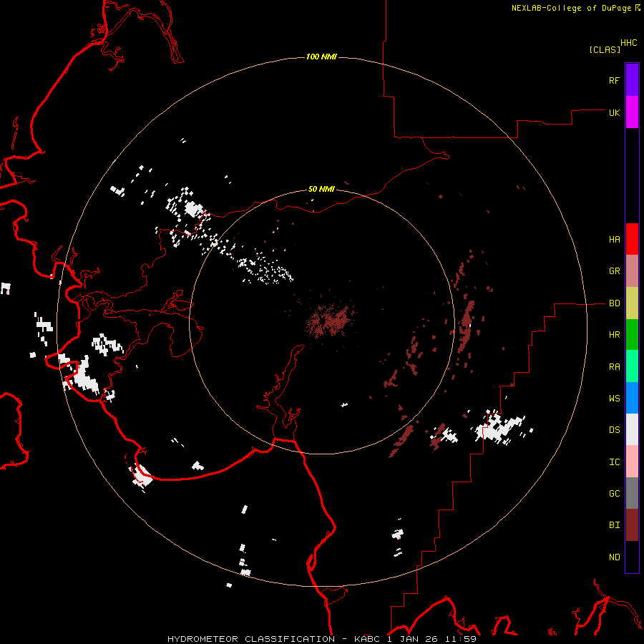The width and height of the screenshot is (644, 644).
Task: Click the 100 NMI range ring label
Action: coord(321,57)
